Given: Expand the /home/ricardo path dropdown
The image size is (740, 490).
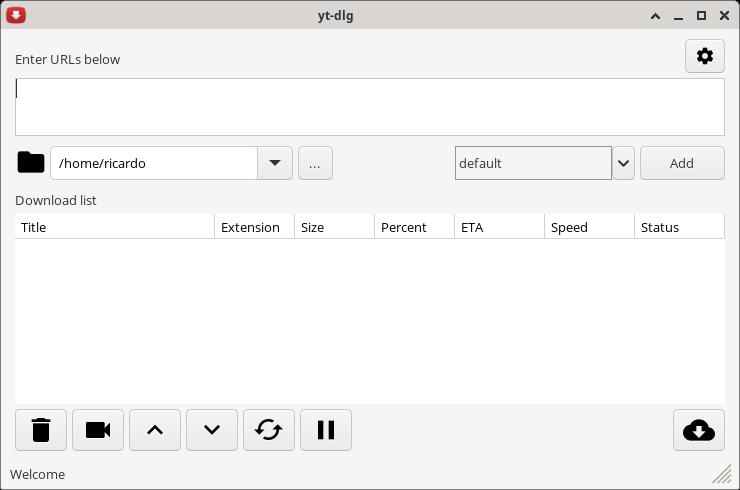Looking at the screenshot, I should [x=275, y=163].
